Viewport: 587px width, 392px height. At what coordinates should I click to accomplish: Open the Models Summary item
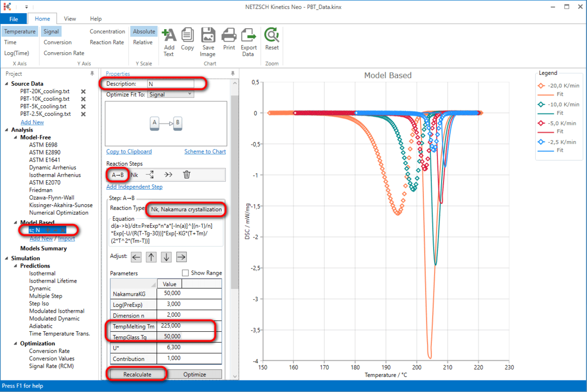44,248
